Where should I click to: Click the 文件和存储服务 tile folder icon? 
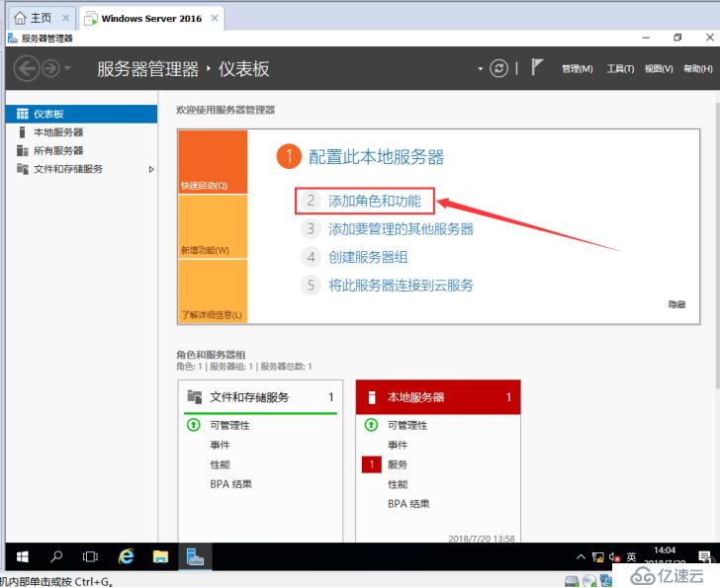pyautogui.click(x=195, y=396)
